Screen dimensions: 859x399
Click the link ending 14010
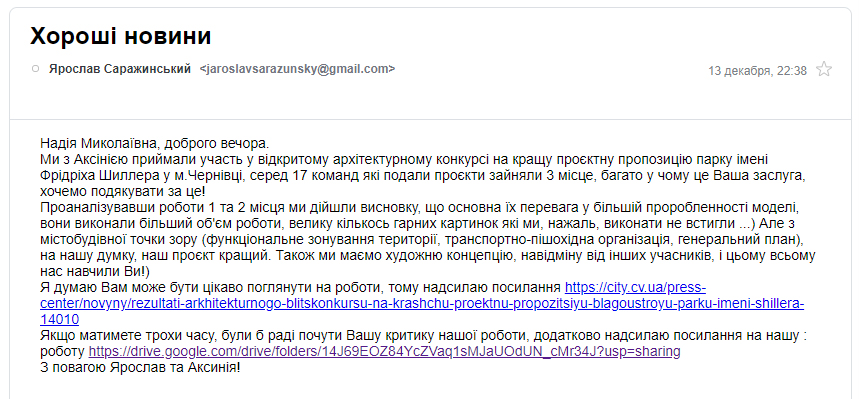pos(59,319)
